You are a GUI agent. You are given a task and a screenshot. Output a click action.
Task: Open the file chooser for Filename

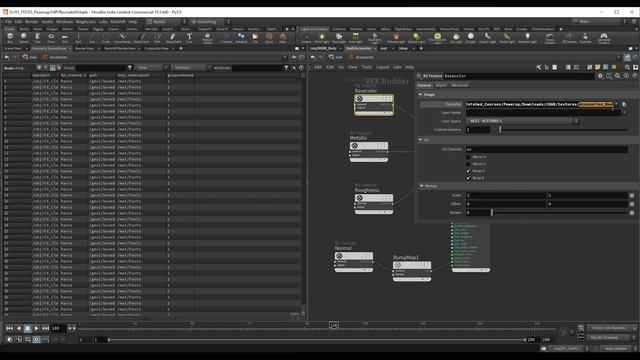(624, 104)
